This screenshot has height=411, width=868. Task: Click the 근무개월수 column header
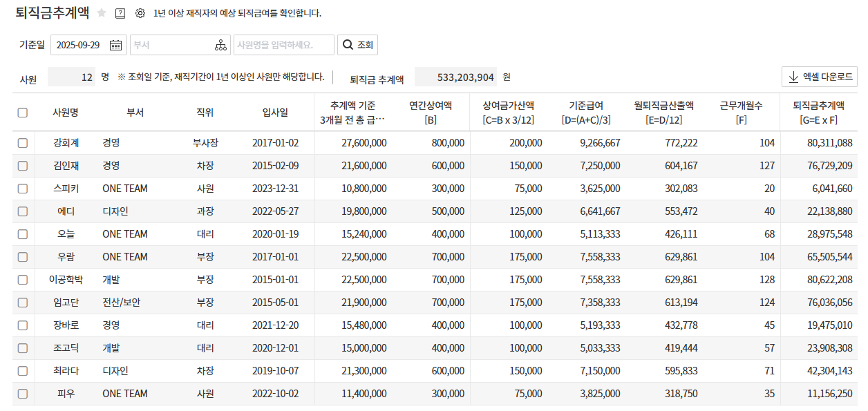tap(741, 113)
